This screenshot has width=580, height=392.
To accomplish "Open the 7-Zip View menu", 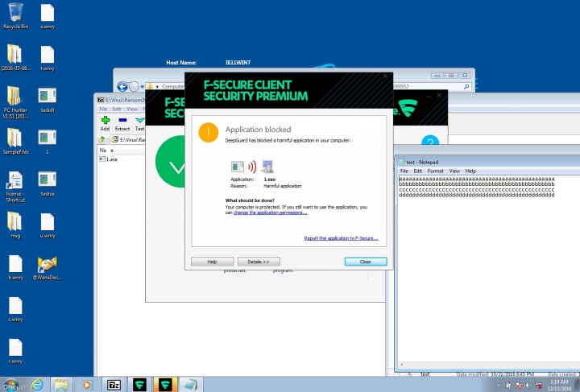I will [x=132, y=109].
